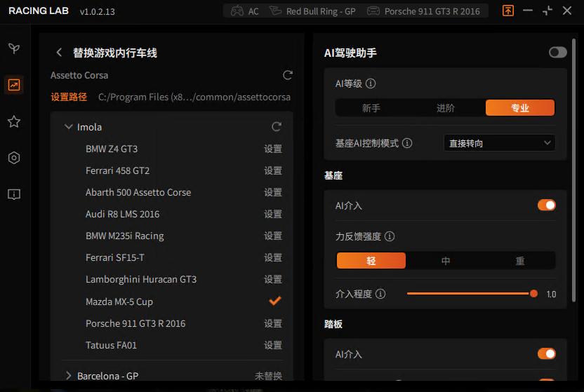584x392 pixels.
Task: Select Audi R8 LMS 2016 row
Action: click(x=172, y=214)
